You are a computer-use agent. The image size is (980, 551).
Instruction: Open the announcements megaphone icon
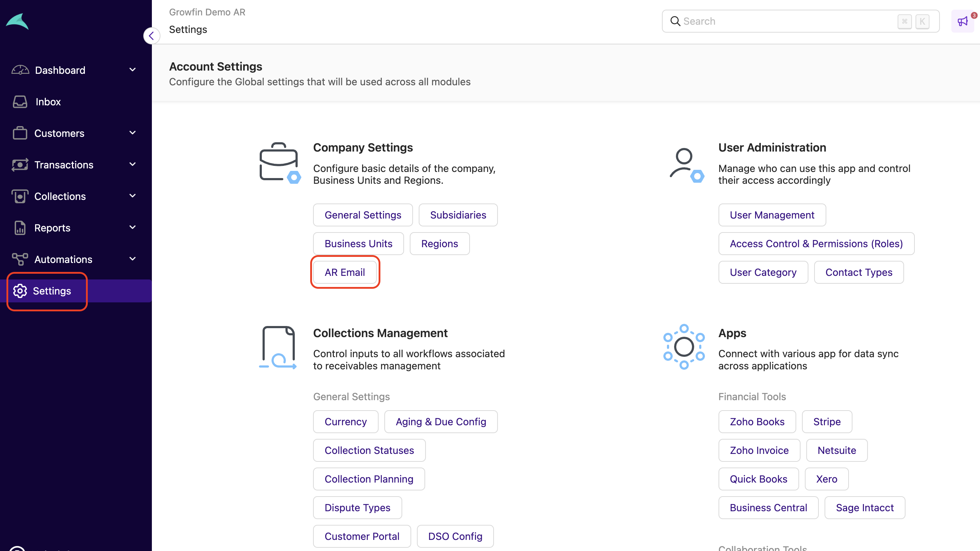click(962, 21)
